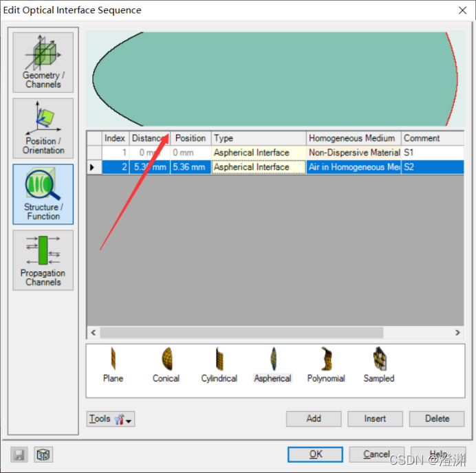Click the index 2 cell

116,167
